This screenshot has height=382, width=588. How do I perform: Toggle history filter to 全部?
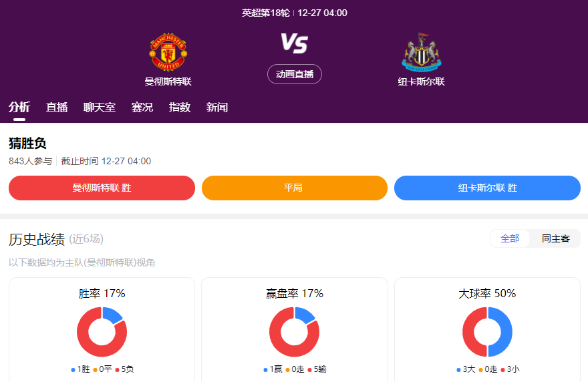point(510,238)
